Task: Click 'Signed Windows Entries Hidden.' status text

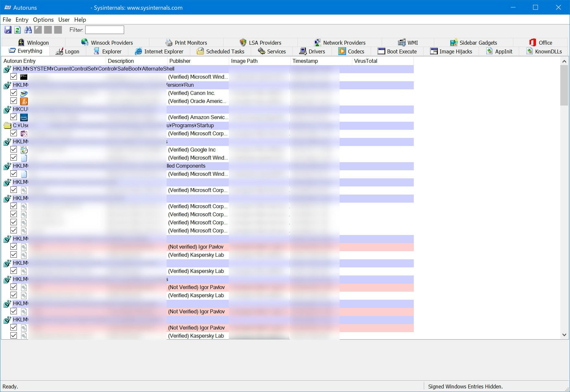Action: (x=465, y=386)
